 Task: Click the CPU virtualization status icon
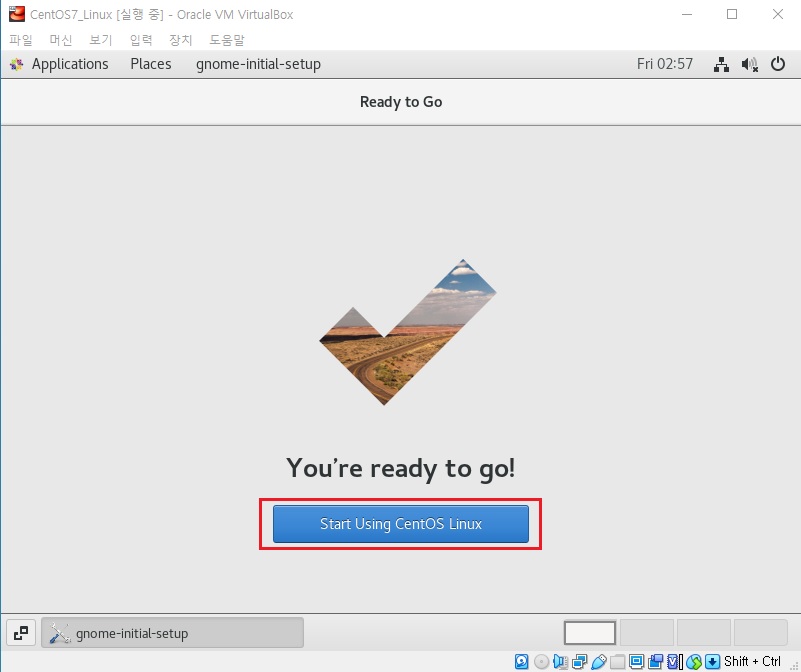pyautogui.click(x=675, y=662)
